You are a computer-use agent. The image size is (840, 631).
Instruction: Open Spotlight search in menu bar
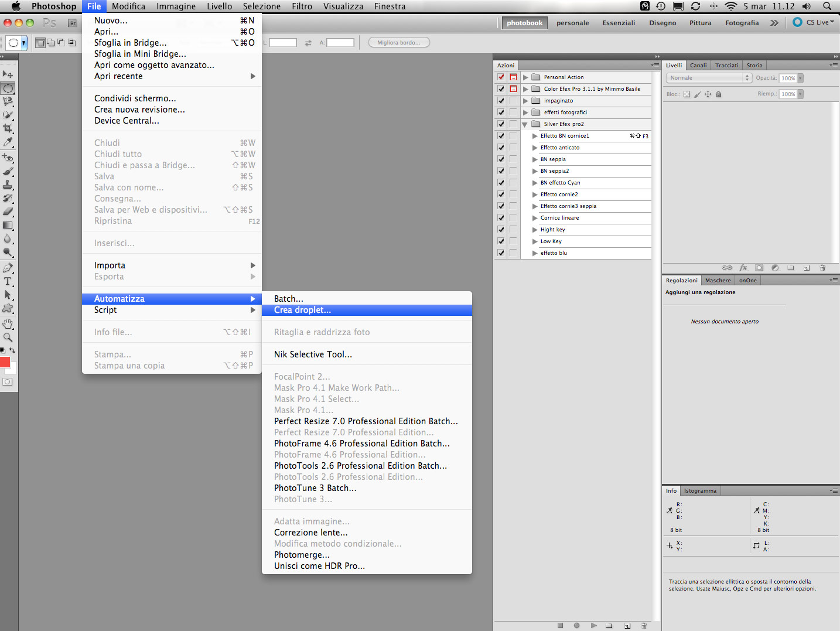pos(827,6)
